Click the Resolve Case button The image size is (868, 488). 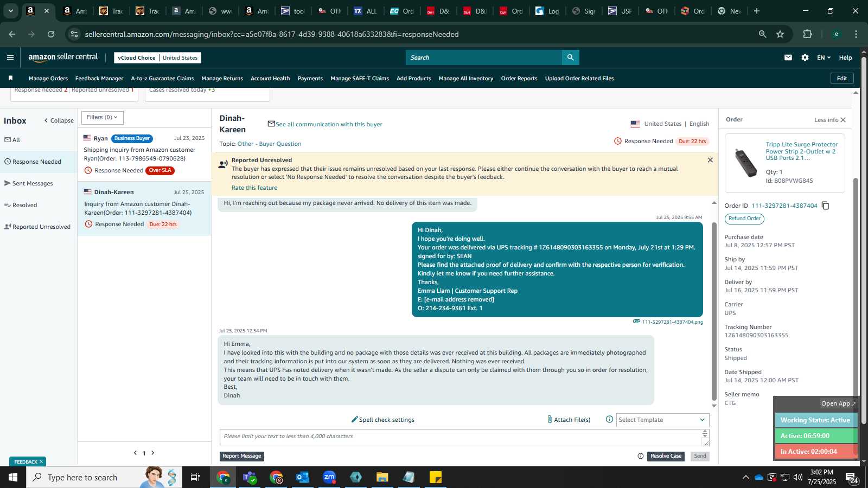pos(666,456)
